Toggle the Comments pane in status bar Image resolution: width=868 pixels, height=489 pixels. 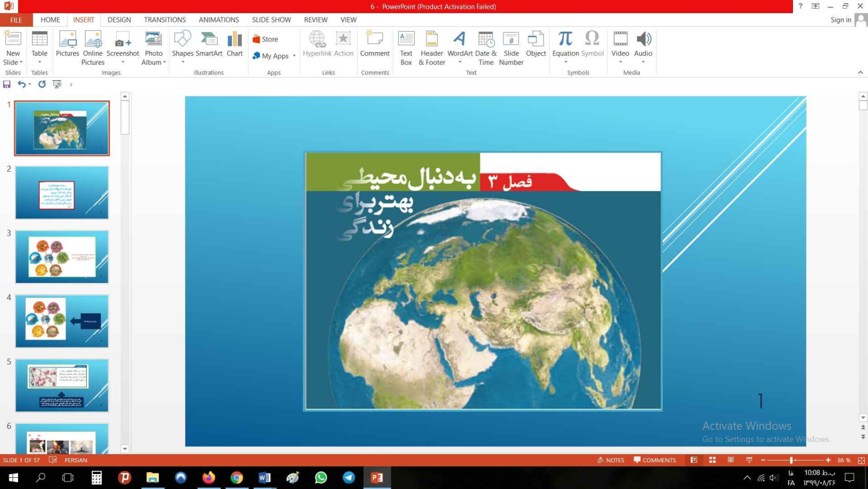click(x=655, y=460)
